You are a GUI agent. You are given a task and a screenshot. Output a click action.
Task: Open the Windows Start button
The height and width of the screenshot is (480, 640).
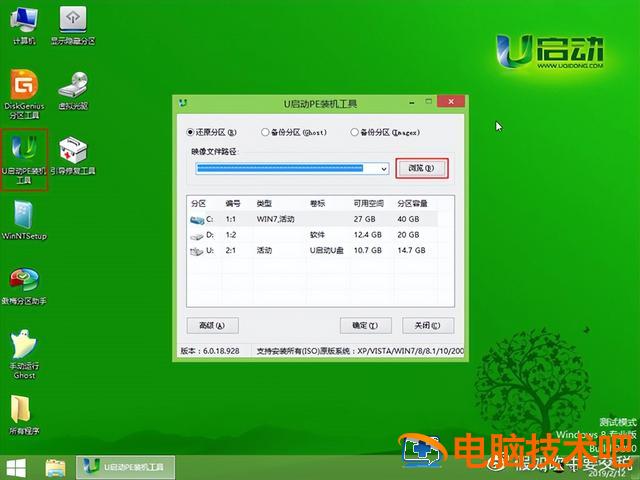pos(17,466)
